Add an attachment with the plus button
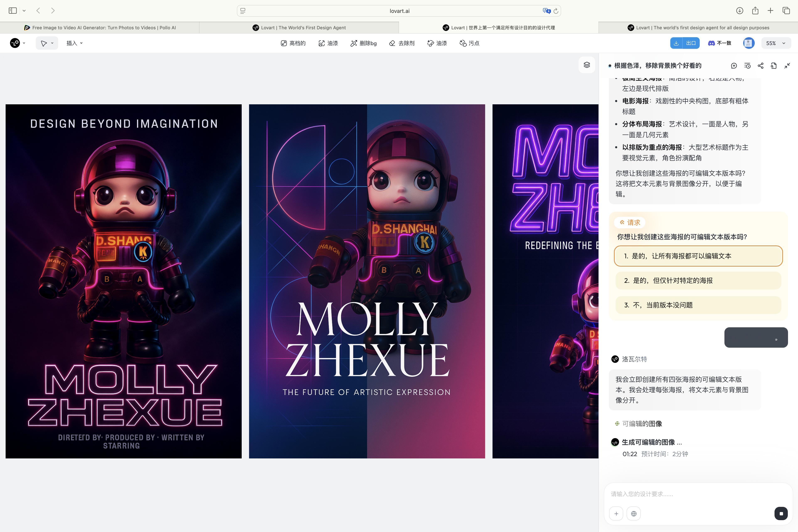This screenshot has height=532, width=798. pos(616,514)
